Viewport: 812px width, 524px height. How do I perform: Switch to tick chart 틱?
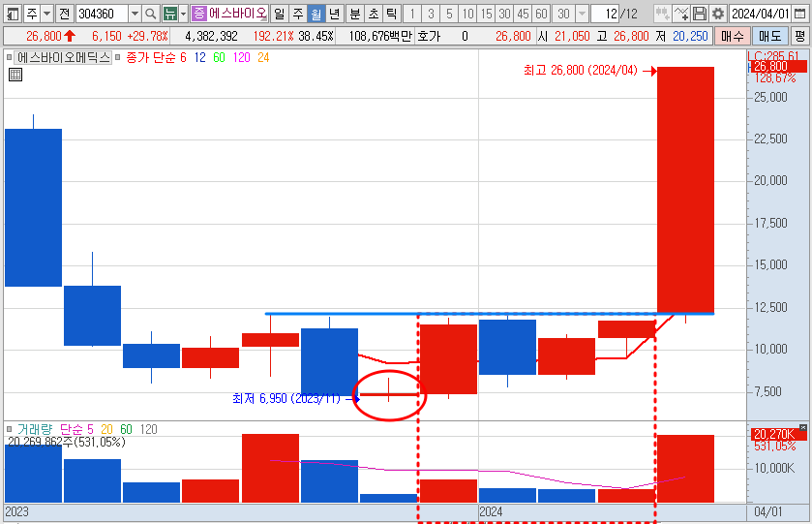click(392, 14)
